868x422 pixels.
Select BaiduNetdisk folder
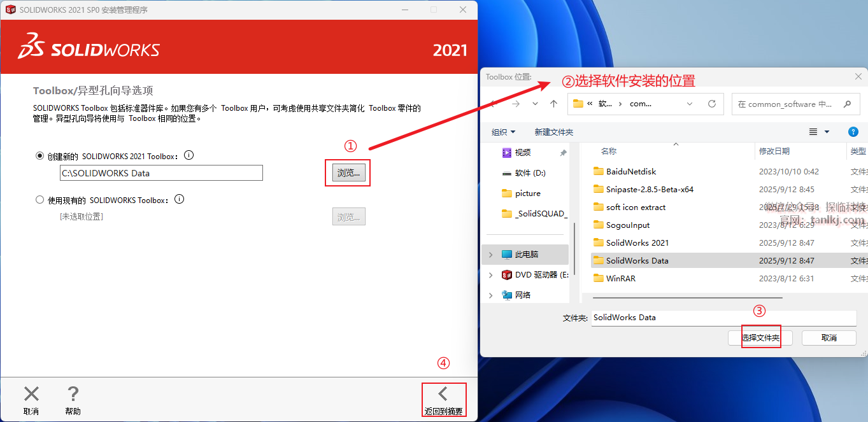(x=631, y=171)
